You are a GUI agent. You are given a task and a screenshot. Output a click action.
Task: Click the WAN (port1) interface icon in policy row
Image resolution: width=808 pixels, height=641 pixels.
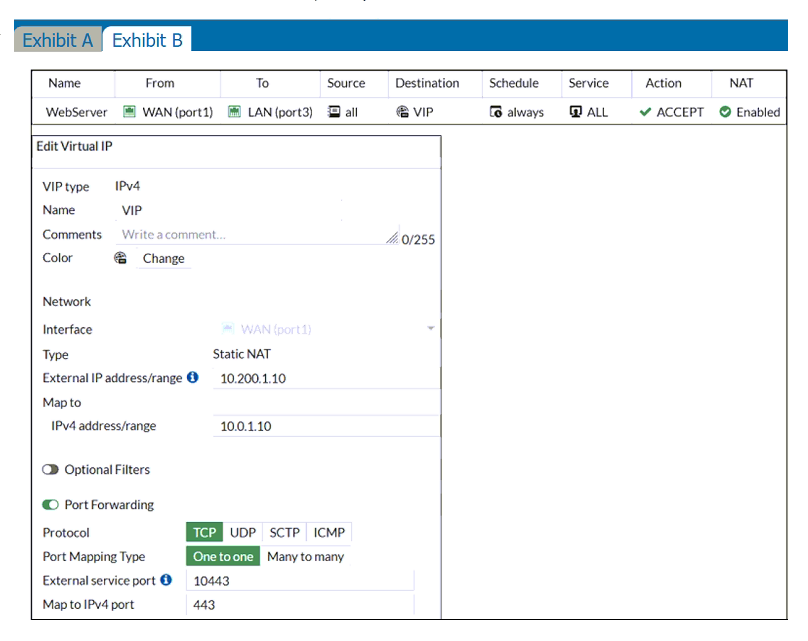pyautogui.click(x=129, y=112)
